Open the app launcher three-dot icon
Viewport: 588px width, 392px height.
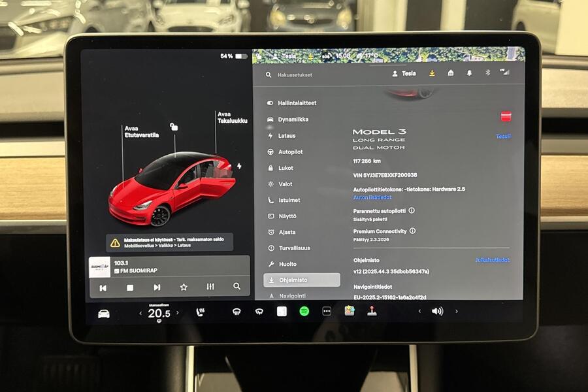coord(326,312)
